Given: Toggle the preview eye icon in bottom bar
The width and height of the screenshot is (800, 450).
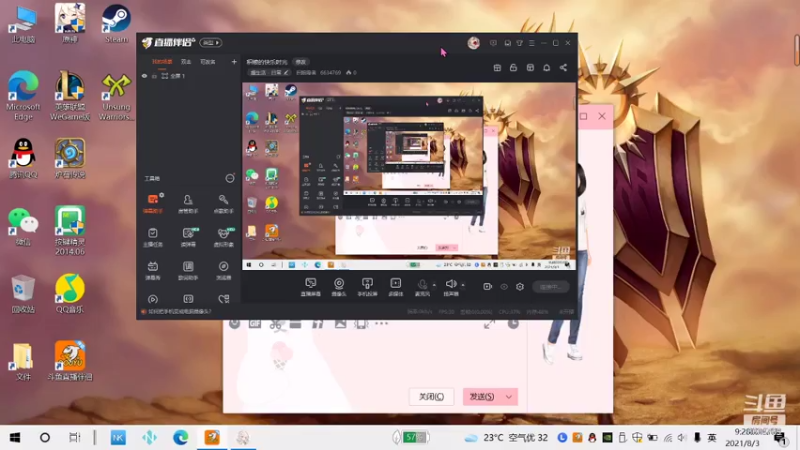Looking at the screenshot, I should pos(504,287).
